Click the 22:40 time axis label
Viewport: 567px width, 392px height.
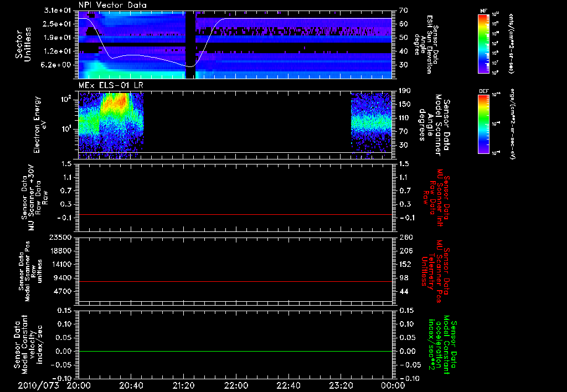point(288,385)
